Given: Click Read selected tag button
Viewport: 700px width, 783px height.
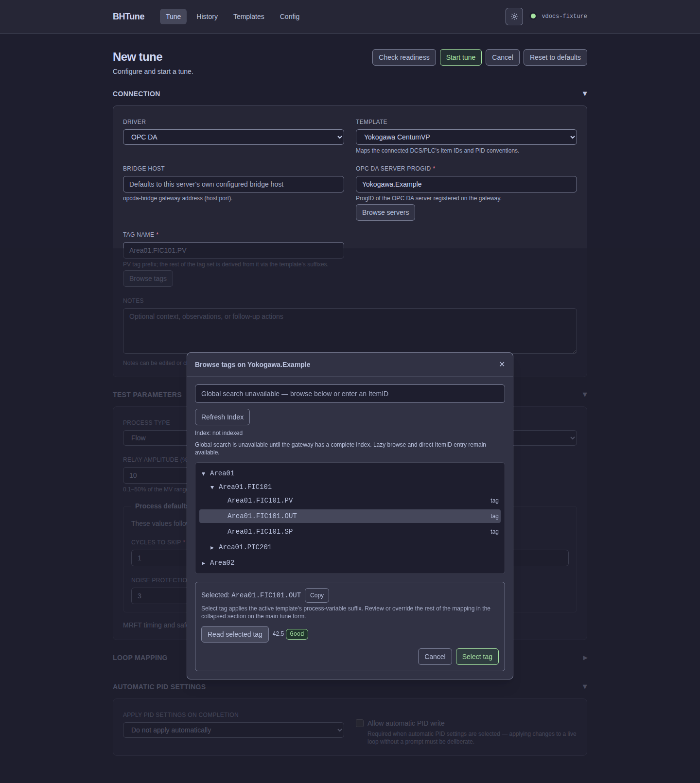Looking at the screenshot, I should 235,634.
